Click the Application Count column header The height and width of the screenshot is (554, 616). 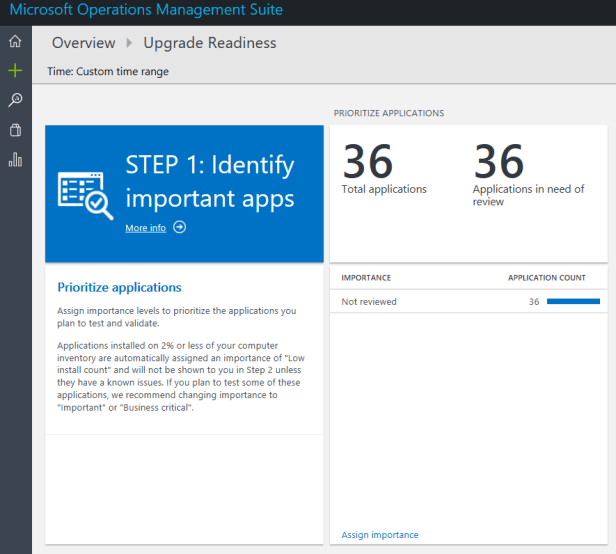pos(546,277)
